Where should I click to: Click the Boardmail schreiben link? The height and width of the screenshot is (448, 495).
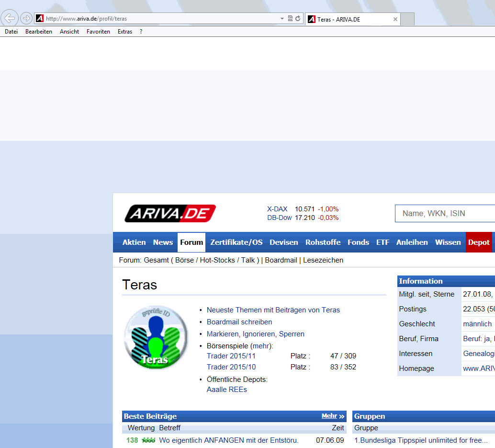pos(239,322)
